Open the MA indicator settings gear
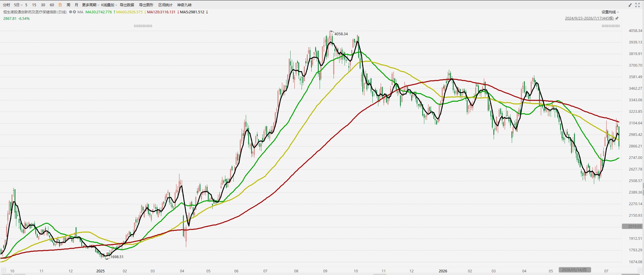644x275 pixels. [71, 12]
